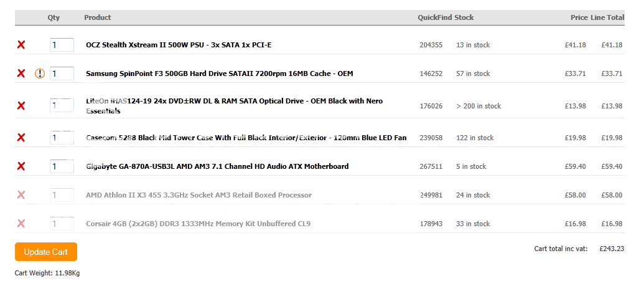This screenshot has width=644, height=281.
Task: Open Samsung SpinPoint F3 500GB product page
Action: pyautogui.click(x=219, y=74)
